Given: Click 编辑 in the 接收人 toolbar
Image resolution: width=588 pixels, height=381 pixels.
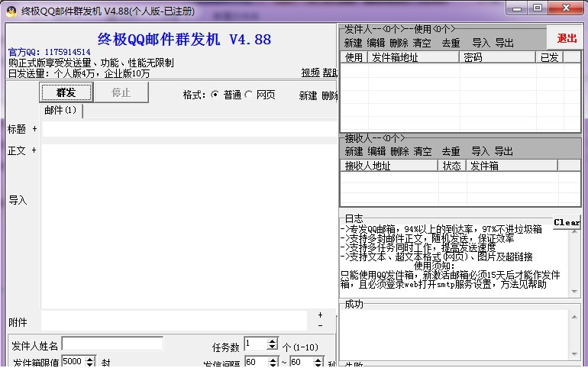Looking at the screenshot, I should click(x=376, y=151).
